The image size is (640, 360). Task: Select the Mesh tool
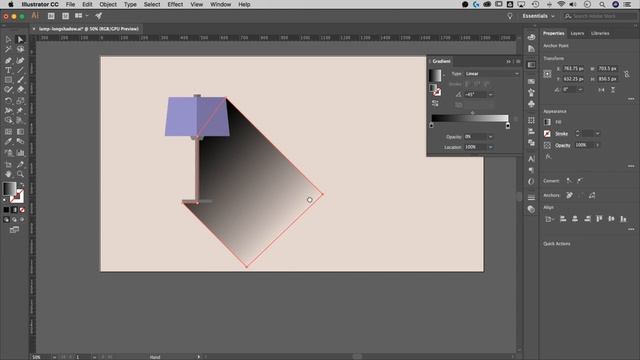click(8, 132)
